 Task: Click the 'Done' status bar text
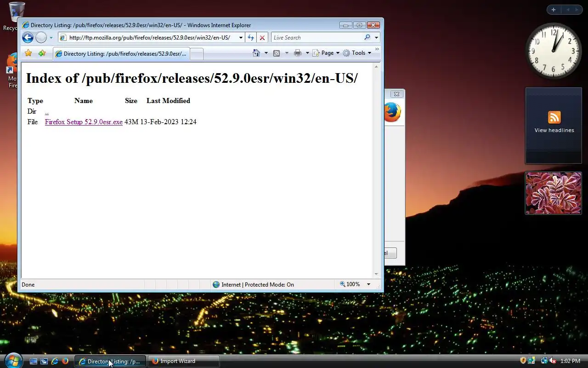(28, 285)
